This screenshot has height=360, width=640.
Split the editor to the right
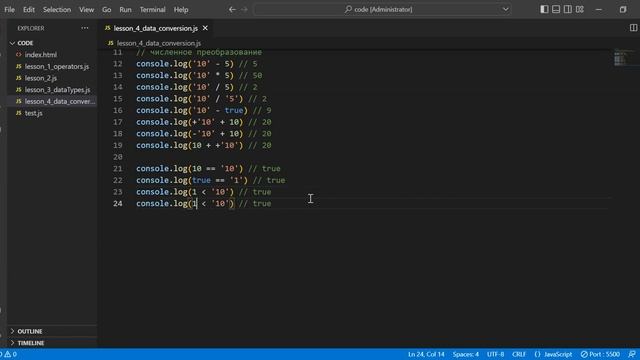point(633,28)
